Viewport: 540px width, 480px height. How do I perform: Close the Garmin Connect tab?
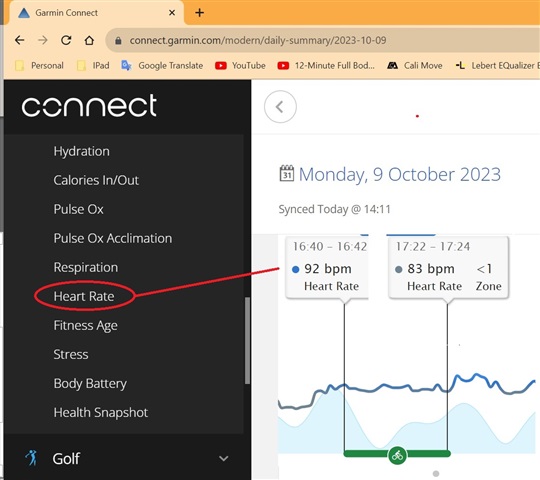tap(172, 13)
